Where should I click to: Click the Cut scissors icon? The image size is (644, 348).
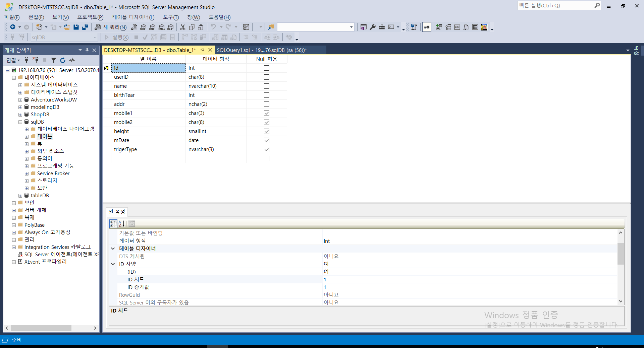(x=183, y=27)
